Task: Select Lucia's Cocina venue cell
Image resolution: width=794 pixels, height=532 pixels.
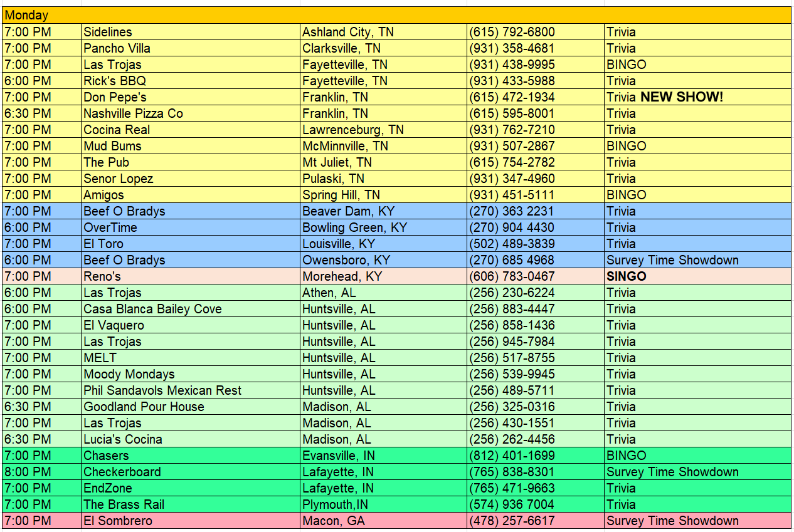Action: 191,439
